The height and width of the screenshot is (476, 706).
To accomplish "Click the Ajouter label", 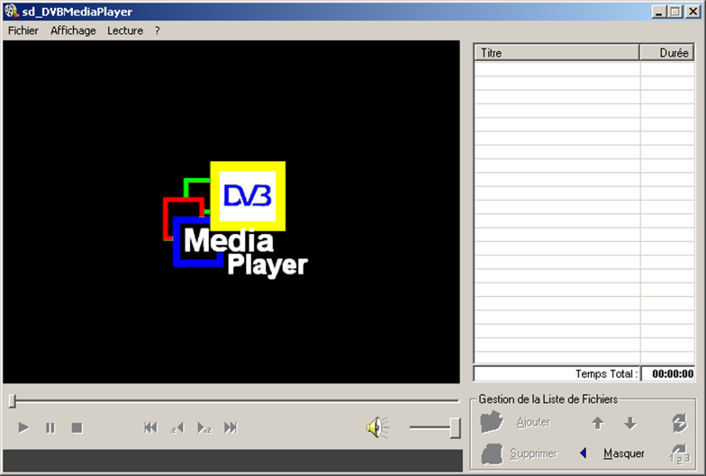I will click(x=533, y=422).
